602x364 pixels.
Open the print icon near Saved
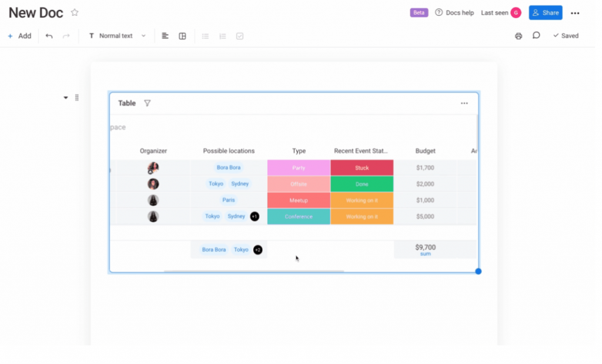[x=518, y=36]
